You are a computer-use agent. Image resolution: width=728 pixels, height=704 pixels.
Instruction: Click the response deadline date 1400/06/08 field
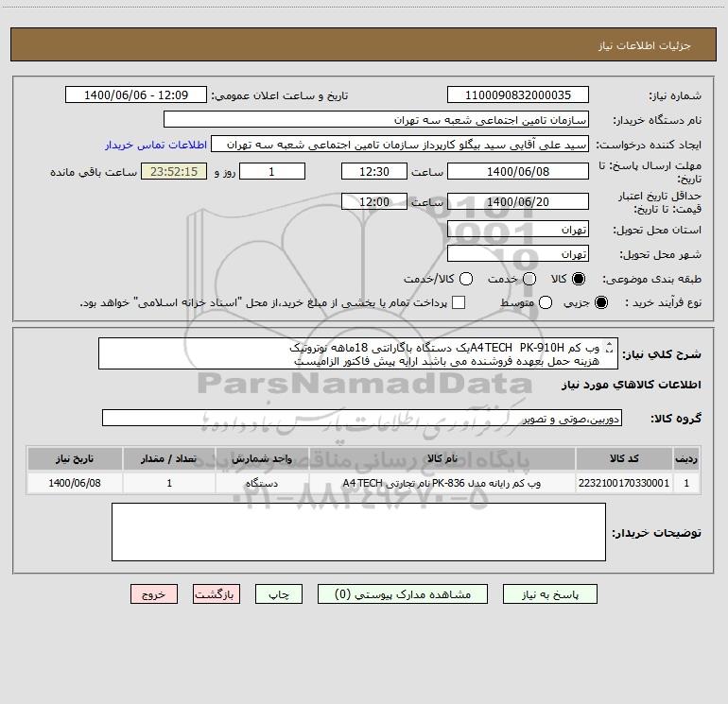pyautogui.click(x=518, y=171)
